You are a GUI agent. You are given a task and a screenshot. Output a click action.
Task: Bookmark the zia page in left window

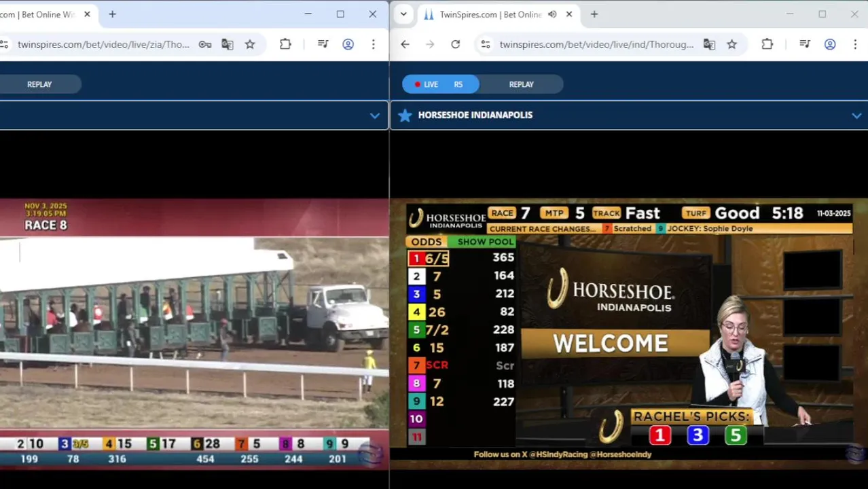pos(250,44)
